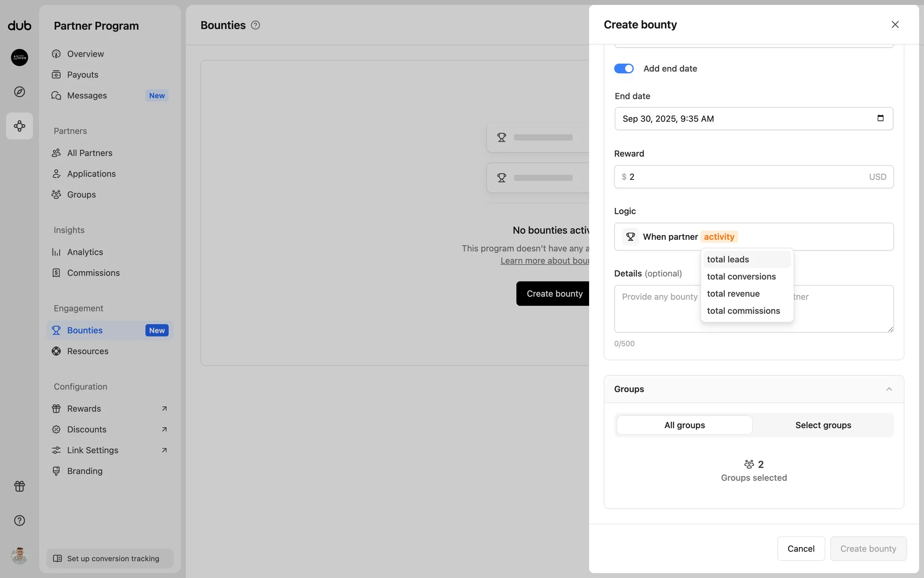Open workspace avatar in left rail
This screenshot has height=578, width=924.
point(19,57)
